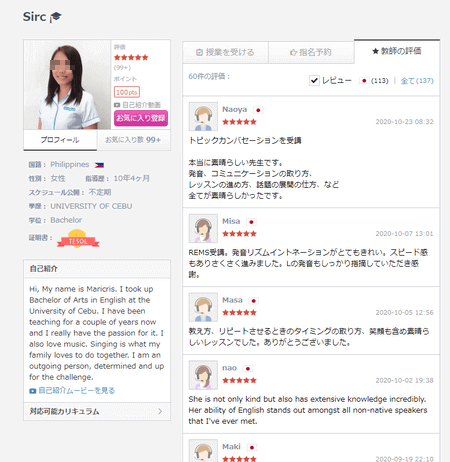
Task: Select the 教師の評価 tab
Action: 397,51
